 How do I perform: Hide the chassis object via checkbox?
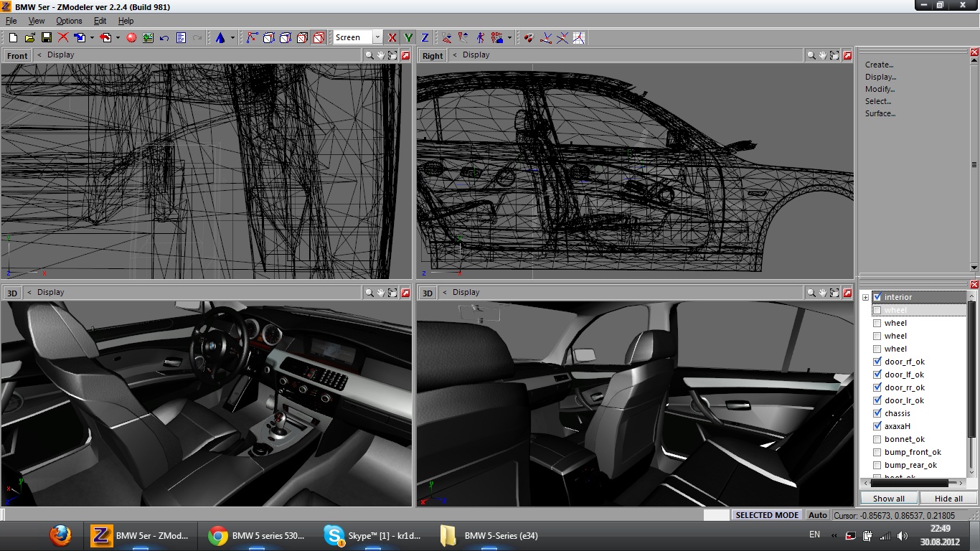tap(877, 413)
